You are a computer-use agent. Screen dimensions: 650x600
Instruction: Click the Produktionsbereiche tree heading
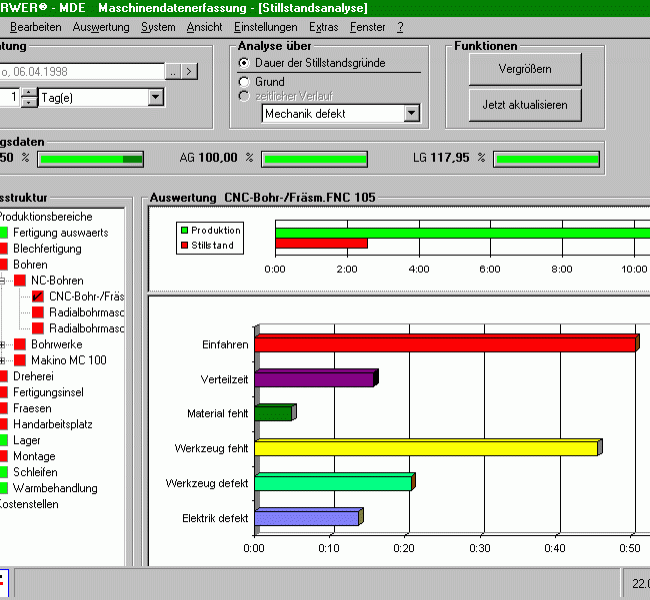point(46,217)
